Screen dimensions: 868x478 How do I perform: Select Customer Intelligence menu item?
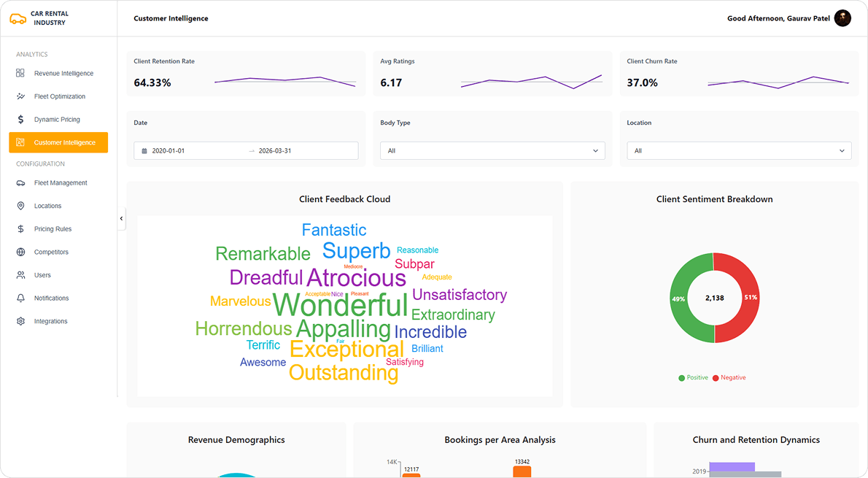(x=58, y=142)
